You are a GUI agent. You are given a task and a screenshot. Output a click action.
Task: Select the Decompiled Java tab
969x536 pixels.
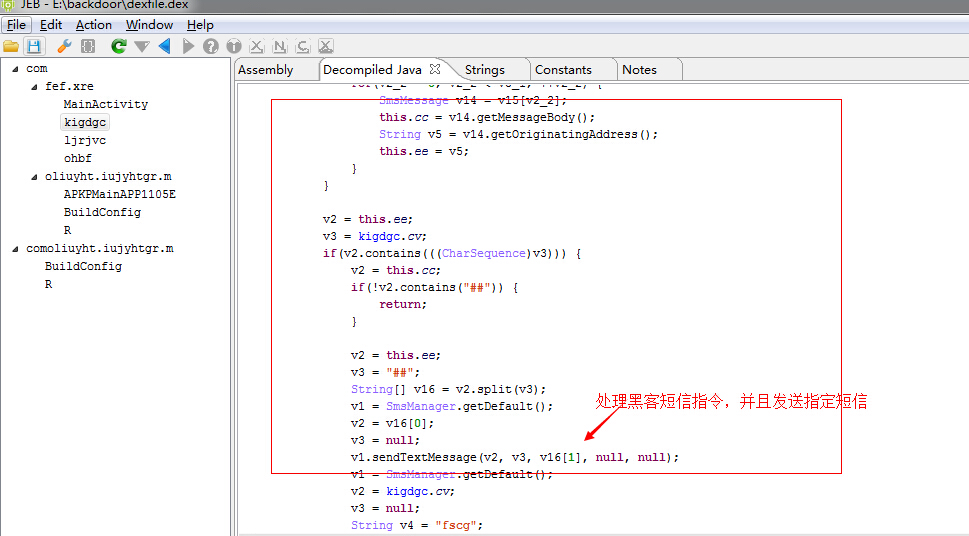(x=372, y=70)
